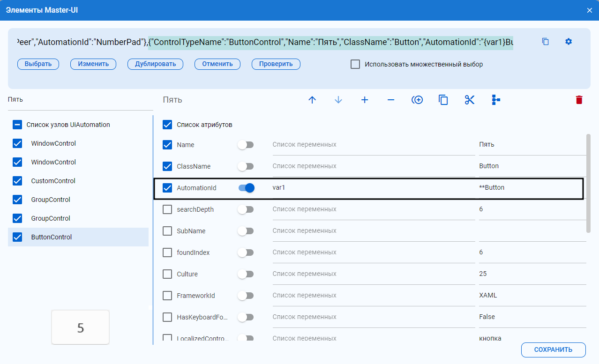The width and height of the screenshot is (599, 364).
Task: Turn on the Name row variable switch
Action: point(246,145)
